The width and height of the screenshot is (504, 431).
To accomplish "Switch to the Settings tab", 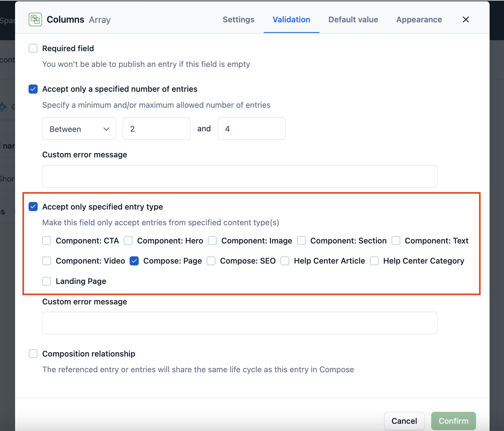I will pos(238,19).
